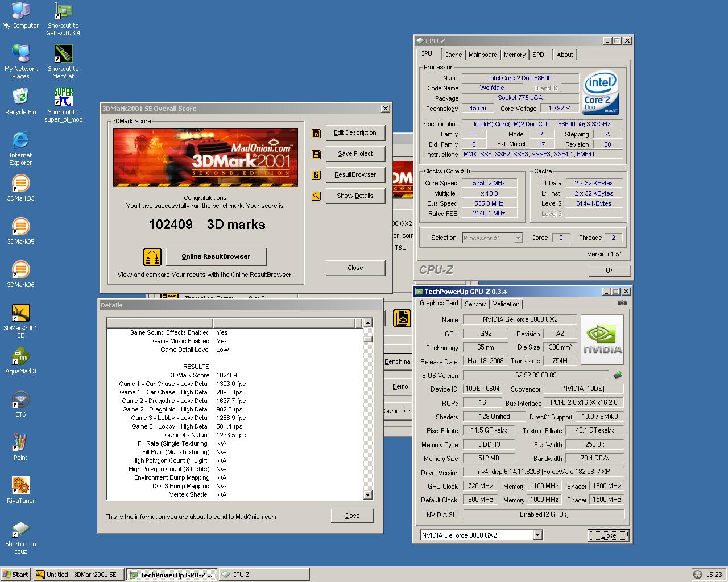Launch 3DMark2001 SE desktop icon
This screenshot has height=582, width=728.
(x=20, y=321)
